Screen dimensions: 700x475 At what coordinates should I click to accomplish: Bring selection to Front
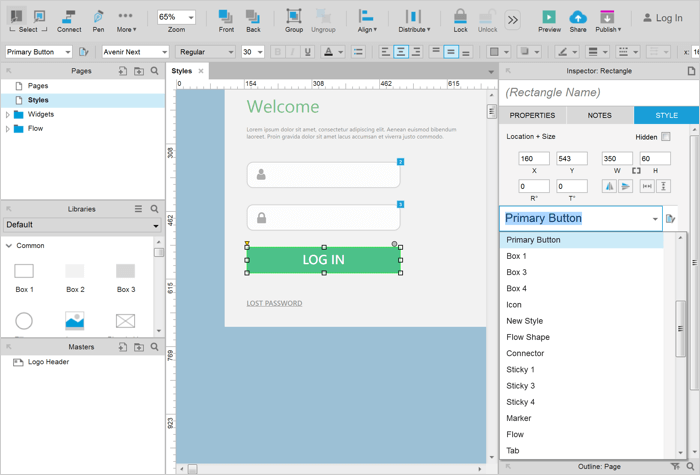tap(226, 21)
